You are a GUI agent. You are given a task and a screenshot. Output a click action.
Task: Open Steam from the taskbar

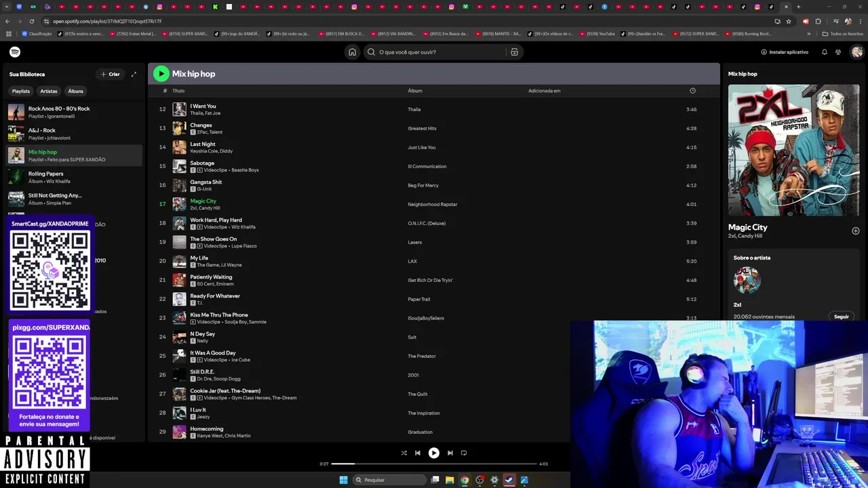[x=509, y=480]
